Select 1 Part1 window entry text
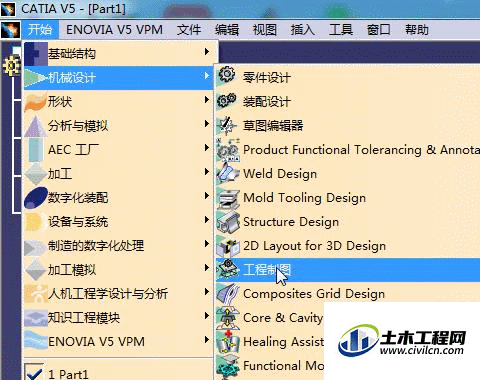 point(68,374)
